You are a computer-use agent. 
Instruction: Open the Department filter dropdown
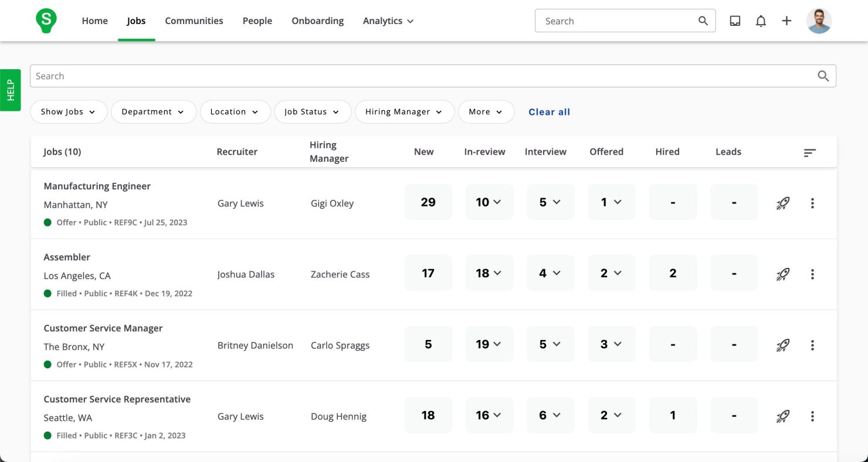pyautogui.click(x=154, y=112)
